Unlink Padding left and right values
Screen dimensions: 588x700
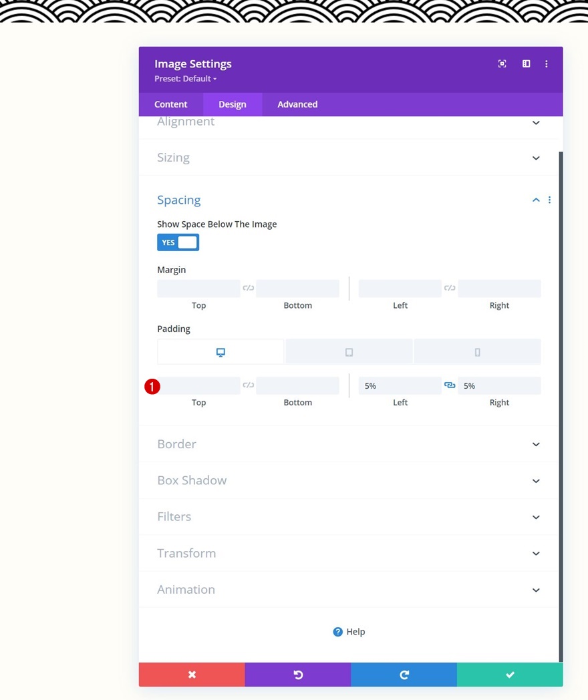pos(450,385)
